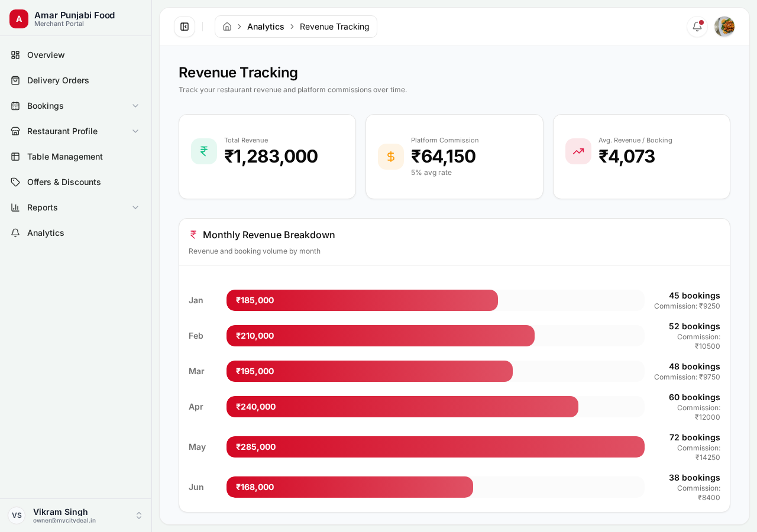Image resolution: width=757 pixels, height=532 pixels.
Task: Click the Analytics breadcrumb link
Action: pos(266,27)
